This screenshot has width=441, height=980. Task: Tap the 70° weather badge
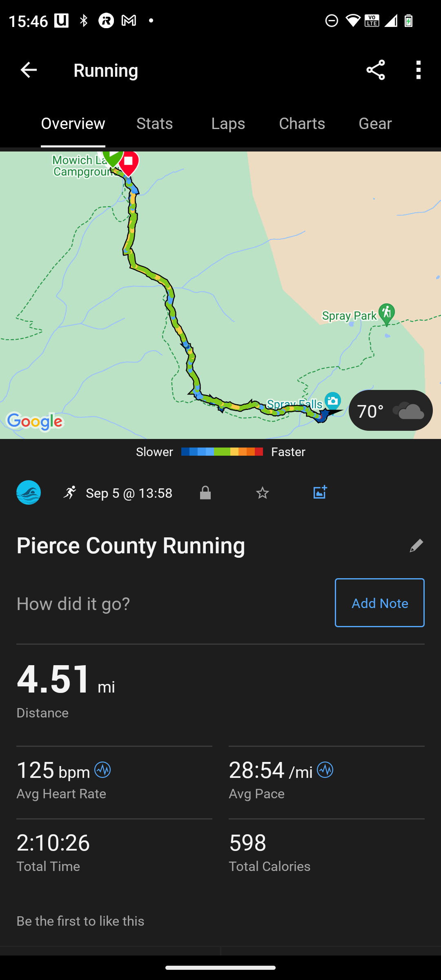tap(390, 410)
